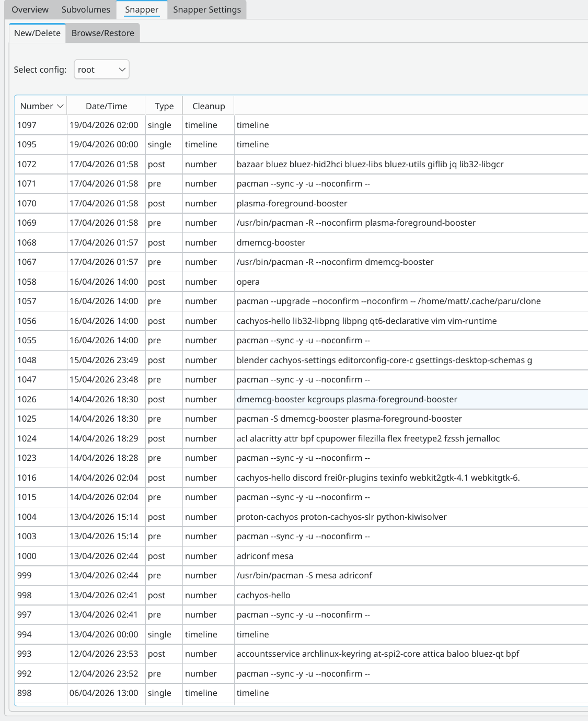Select snapshot number 994
This screenshot has width=588, height=721.
pyautogui.click(x=24, y=634)
